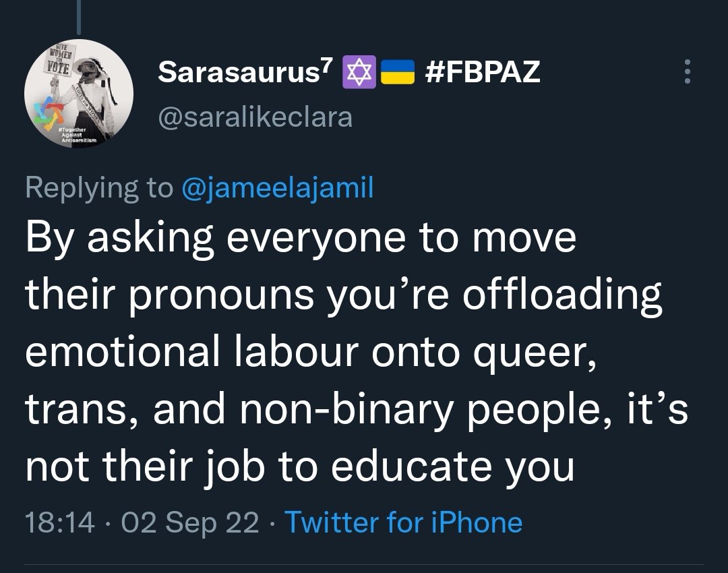This screenshot has width=728, height=573.
Task: Click the 18:14 timestamp
Action: (x=60, y=522)
